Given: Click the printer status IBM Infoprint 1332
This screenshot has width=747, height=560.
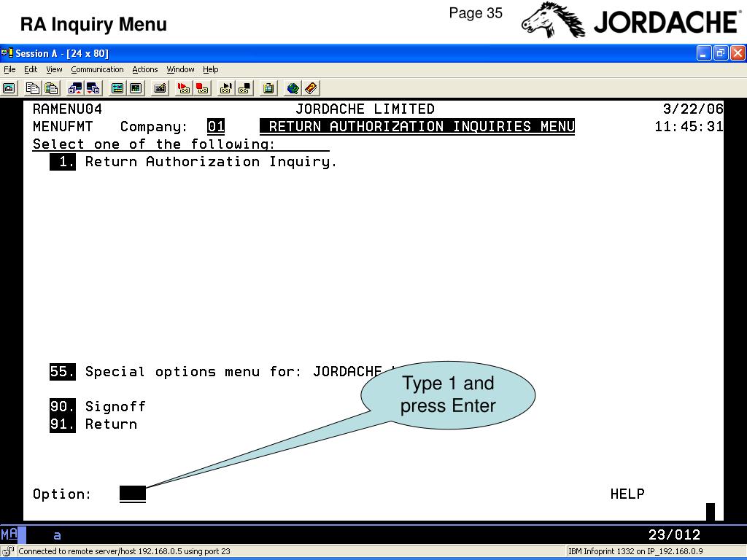Looking at the screenshot, I should point(635,551).
